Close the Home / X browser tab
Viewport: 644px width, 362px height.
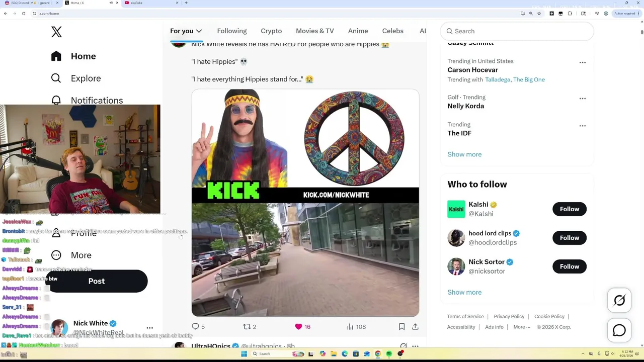tap(117, 3)
